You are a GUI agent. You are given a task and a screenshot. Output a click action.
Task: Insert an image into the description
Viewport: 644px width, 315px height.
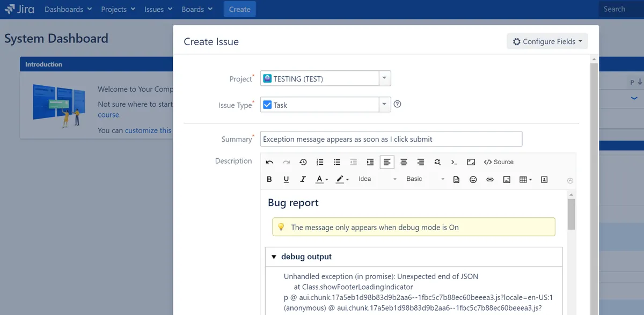click(x=507, y=179)
